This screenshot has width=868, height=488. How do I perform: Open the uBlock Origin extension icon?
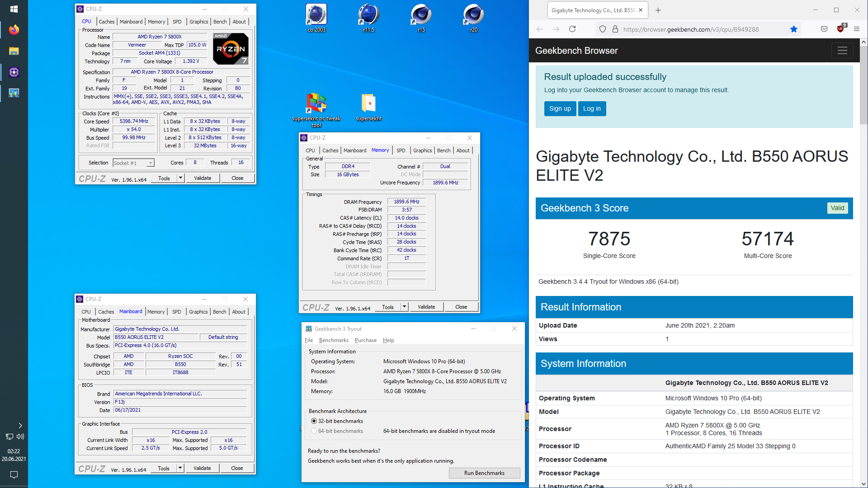841,28
